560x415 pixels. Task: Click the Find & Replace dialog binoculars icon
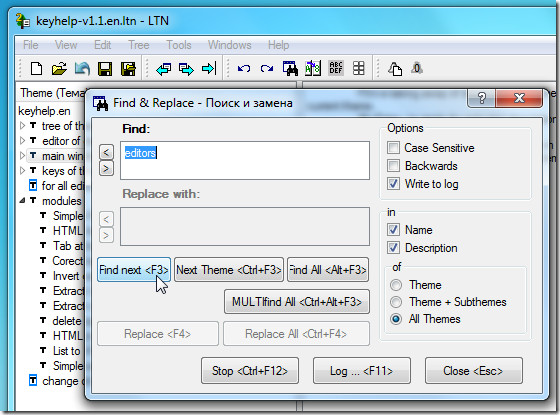click(100, 103)
